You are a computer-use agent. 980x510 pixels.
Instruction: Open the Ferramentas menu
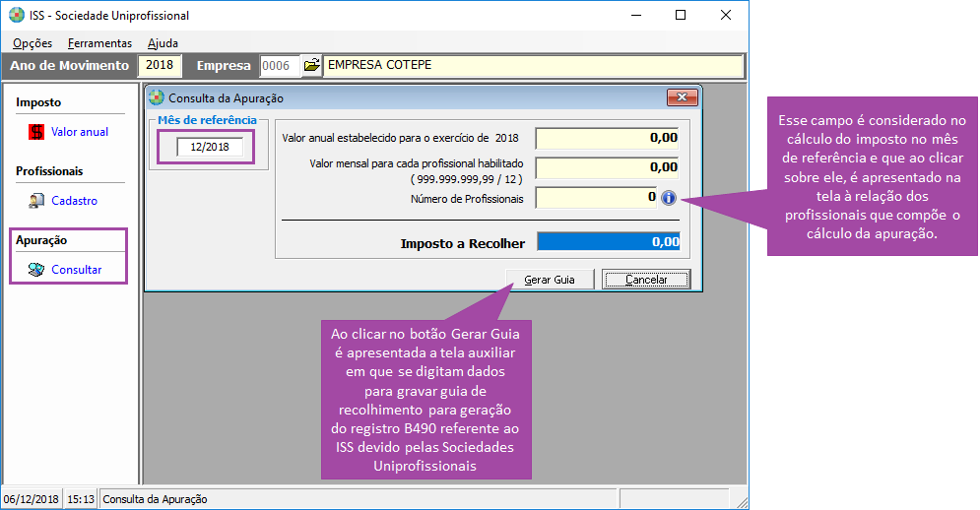point(99,43)
